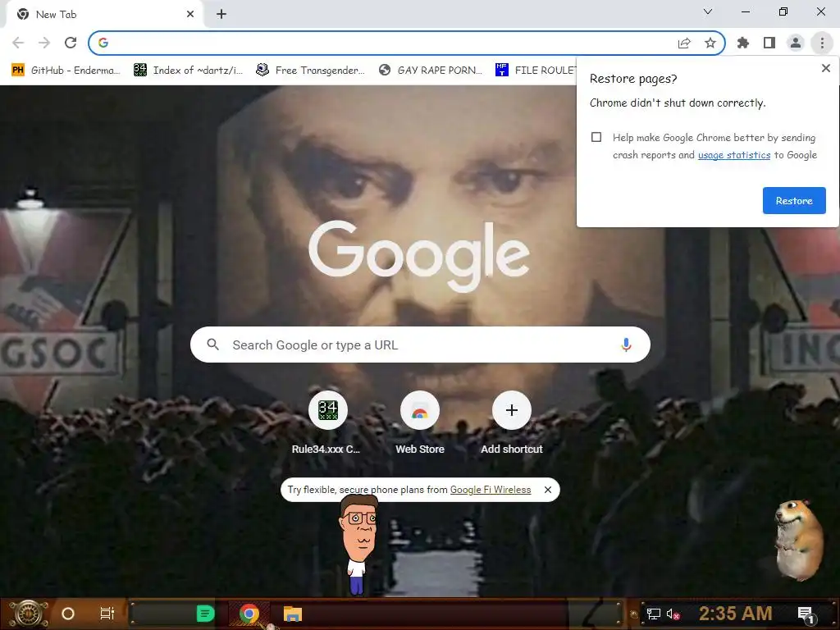Open the Extensions puzzle-piece menu
The width and height of the screenshot is (840, 630).
click(x=743, y=43)
